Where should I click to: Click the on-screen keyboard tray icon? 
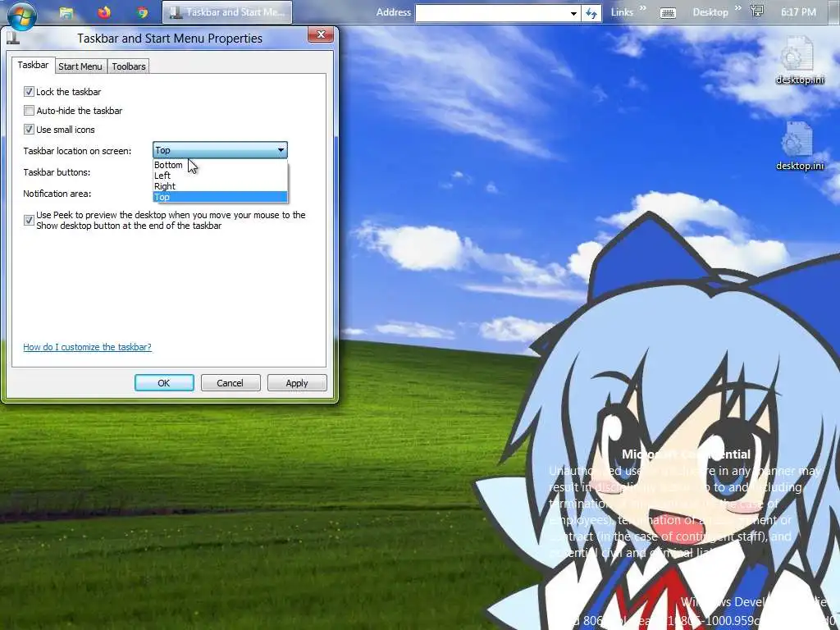(668, 13)
